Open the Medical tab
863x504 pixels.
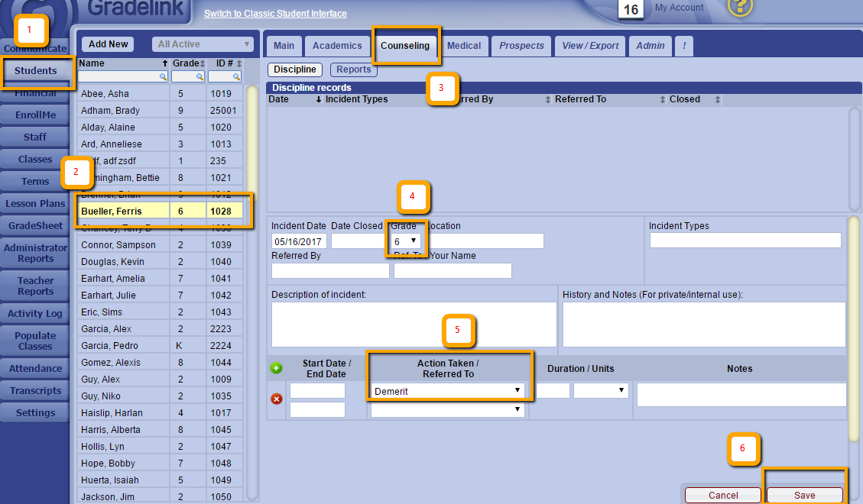click(x=464, y=46)
